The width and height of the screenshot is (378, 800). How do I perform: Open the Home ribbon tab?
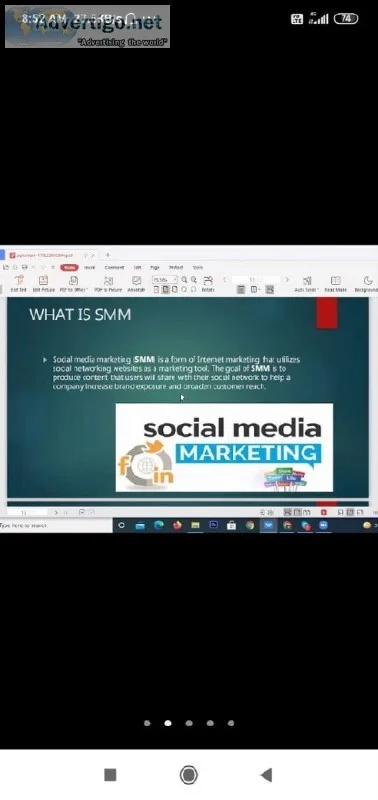[69, 267]
